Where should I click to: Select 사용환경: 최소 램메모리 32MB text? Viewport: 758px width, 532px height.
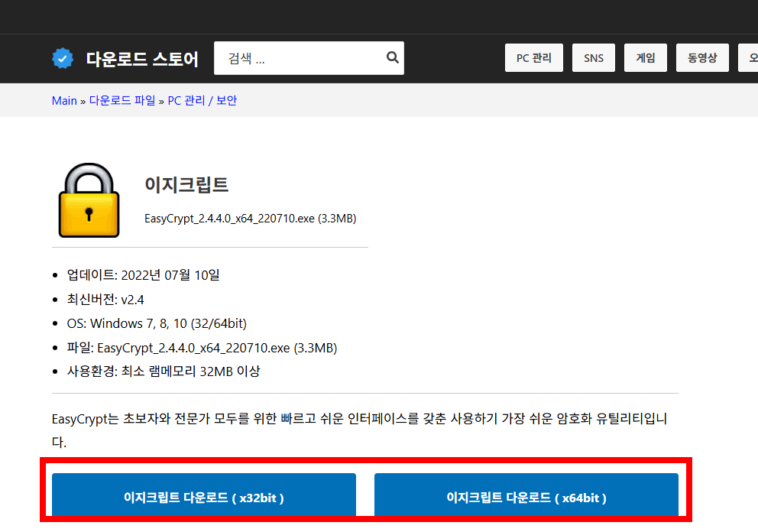[164, 371]
